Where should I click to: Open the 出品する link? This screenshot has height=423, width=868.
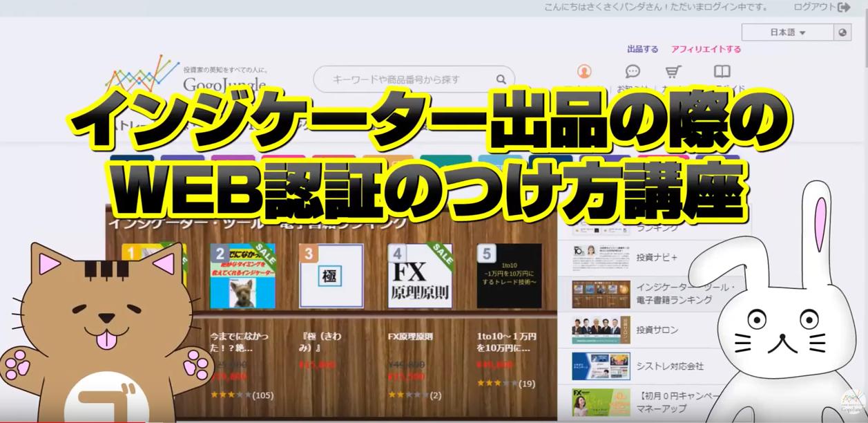[642, 50]
